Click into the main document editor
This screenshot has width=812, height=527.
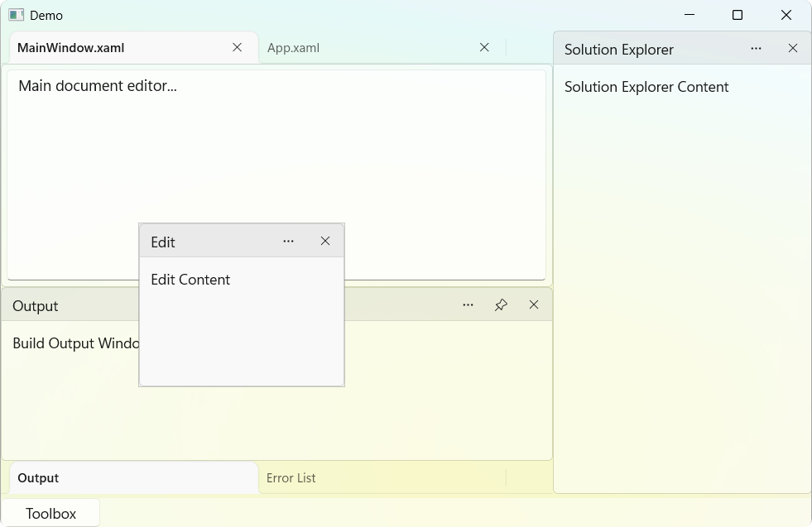pos(276,175)
